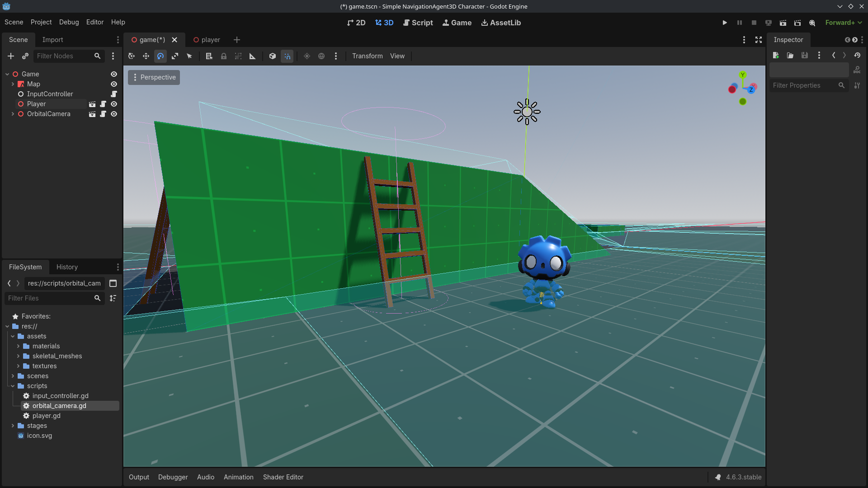
Task: Click the remote deploy icon
Action: click(x=769, y=23)
